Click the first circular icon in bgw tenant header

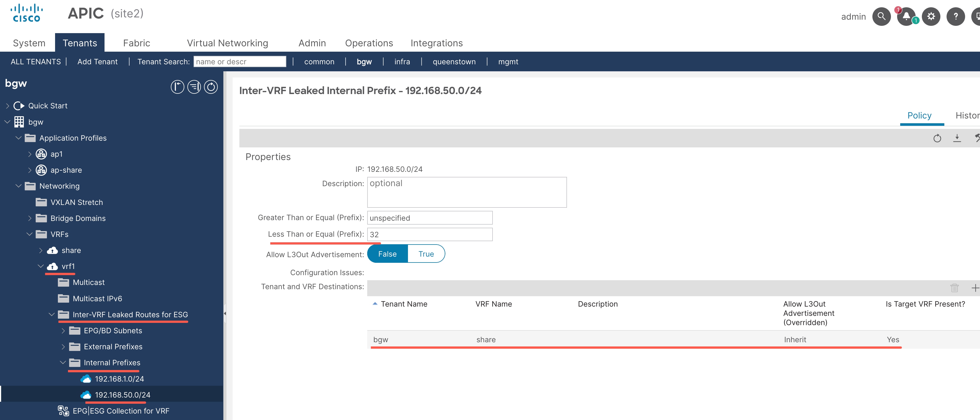click(177, 87)
